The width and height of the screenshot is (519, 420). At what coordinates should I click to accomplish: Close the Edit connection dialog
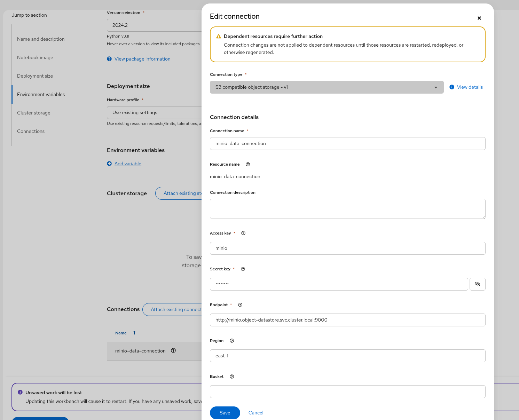click(479, 18)
